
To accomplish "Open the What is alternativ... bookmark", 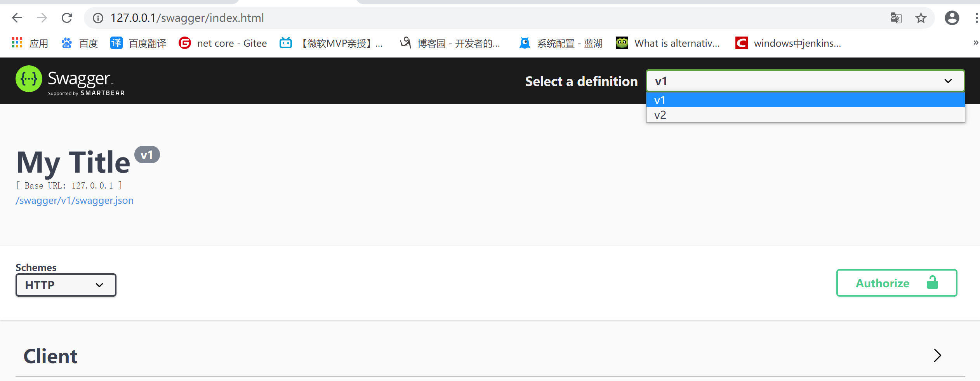I will coord(668,43).
